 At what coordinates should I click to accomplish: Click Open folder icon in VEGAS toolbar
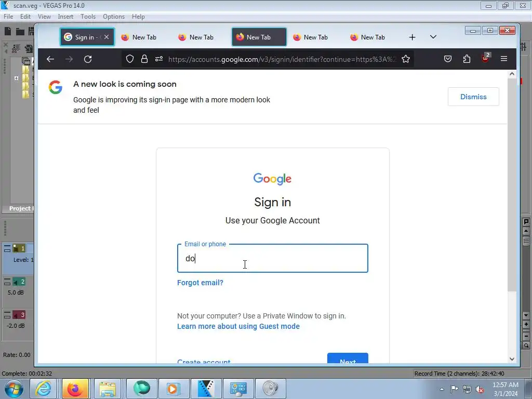tap(20, 32)
